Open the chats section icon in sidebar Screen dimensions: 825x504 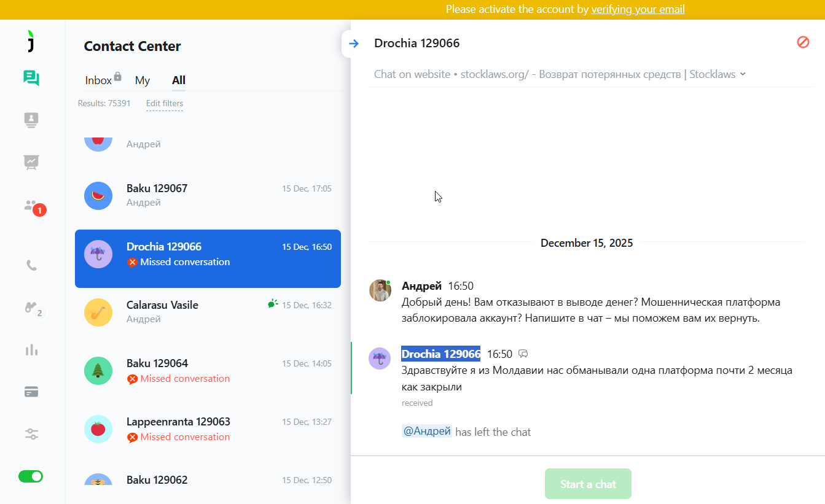click(x=31, y=78)
